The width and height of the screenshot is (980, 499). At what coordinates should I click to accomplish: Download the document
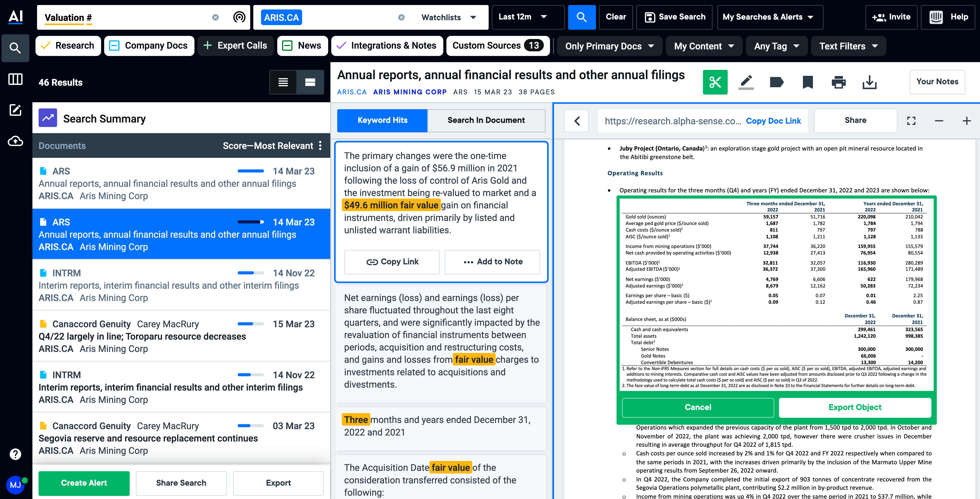click(869, 82)
